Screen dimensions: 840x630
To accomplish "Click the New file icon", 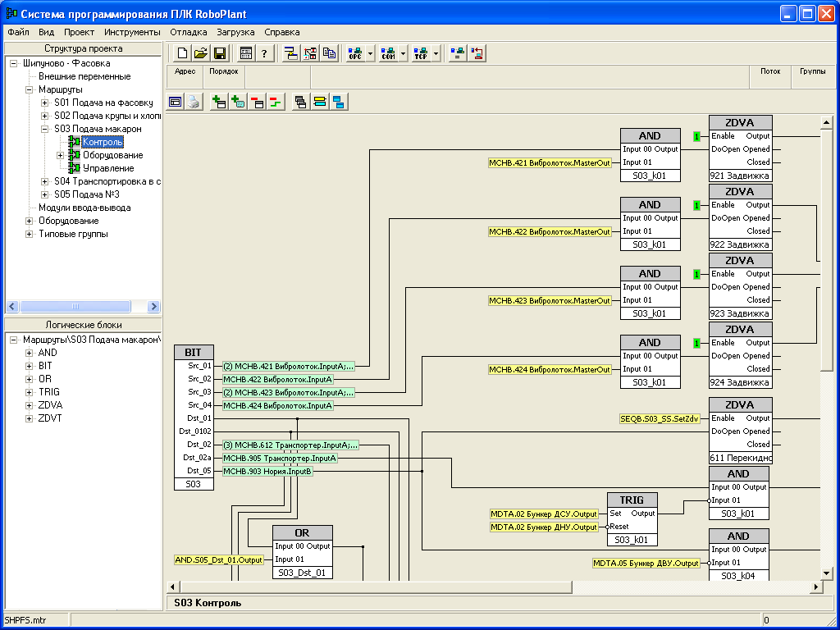I will (182, 53).
